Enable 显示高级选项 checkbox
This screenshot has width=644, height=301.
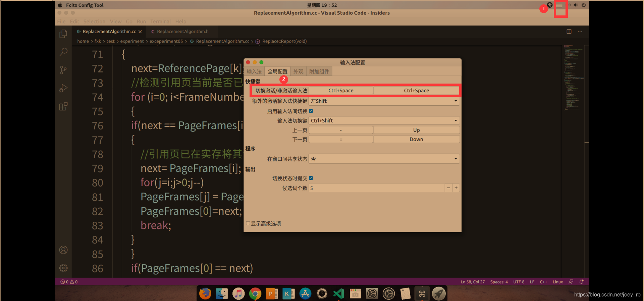pos(248,223)
